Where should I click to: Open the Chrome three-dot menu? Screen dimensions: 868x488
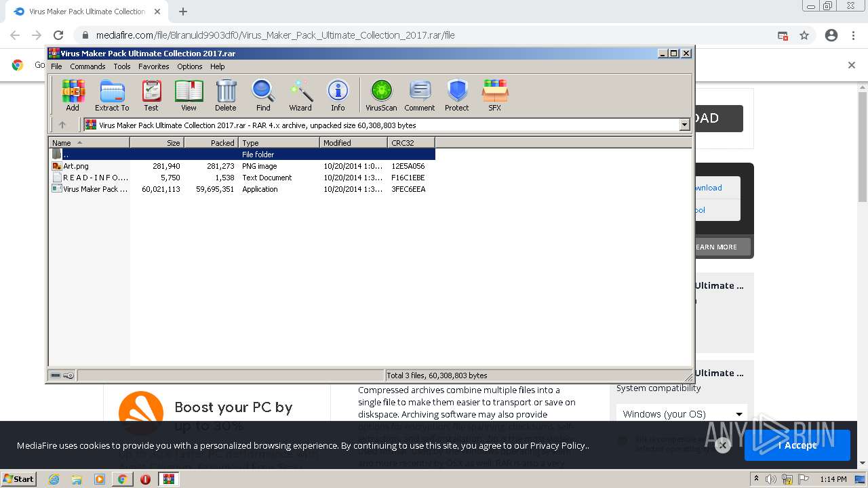pyautogui.click(x=854, y=35)
